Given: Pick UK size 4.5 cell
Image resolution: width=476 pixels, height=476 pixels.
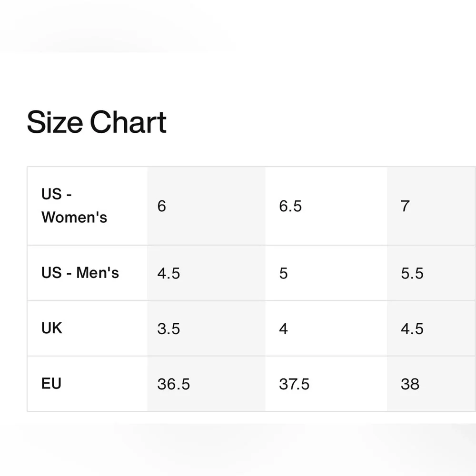Looking at the screenshot, I should 412,328.
